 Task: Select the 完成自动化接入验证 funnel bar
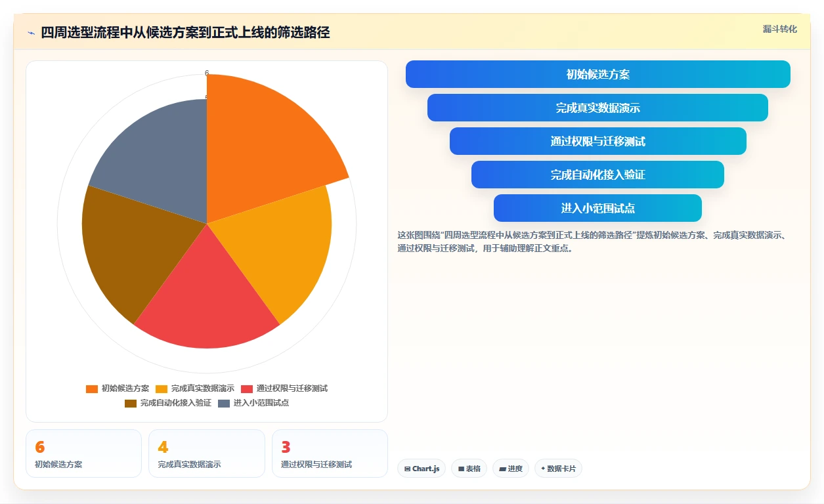[x=597, y=175]
